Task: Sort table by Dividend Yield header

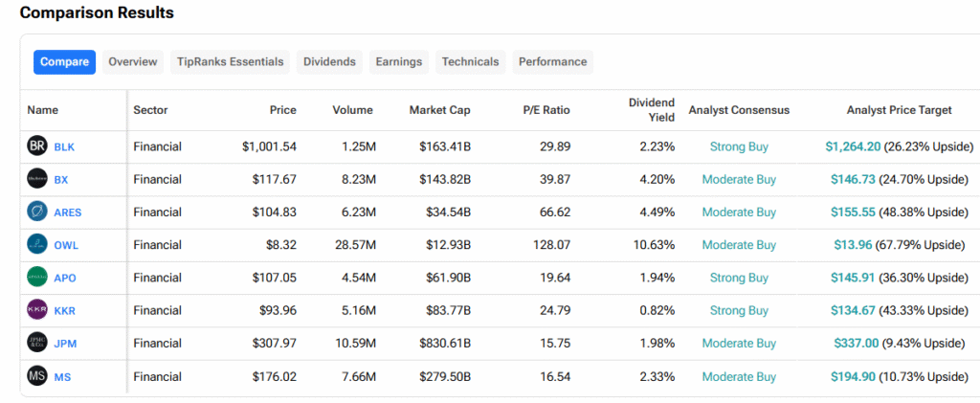Action: point(651,110)
